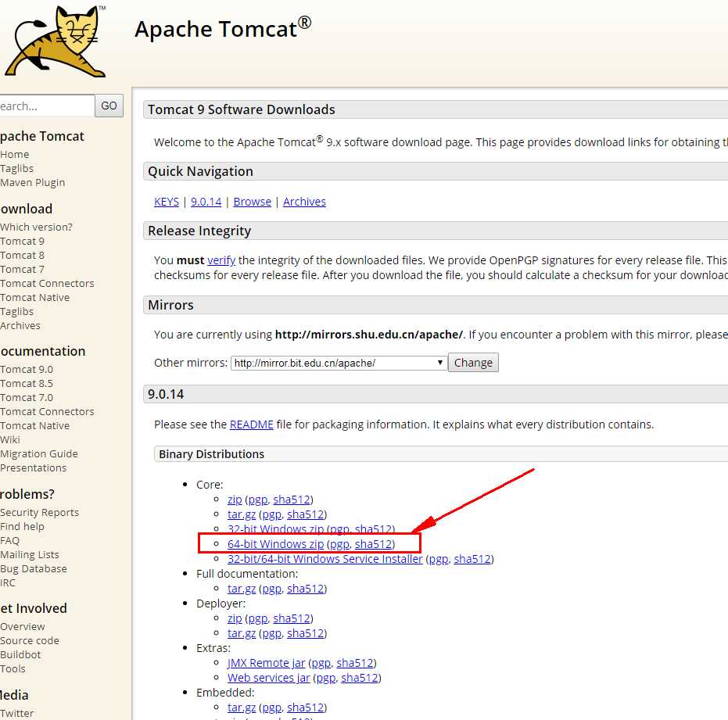
Task: Open Archives link in Quick Navigation
Action: click(305, 202)
